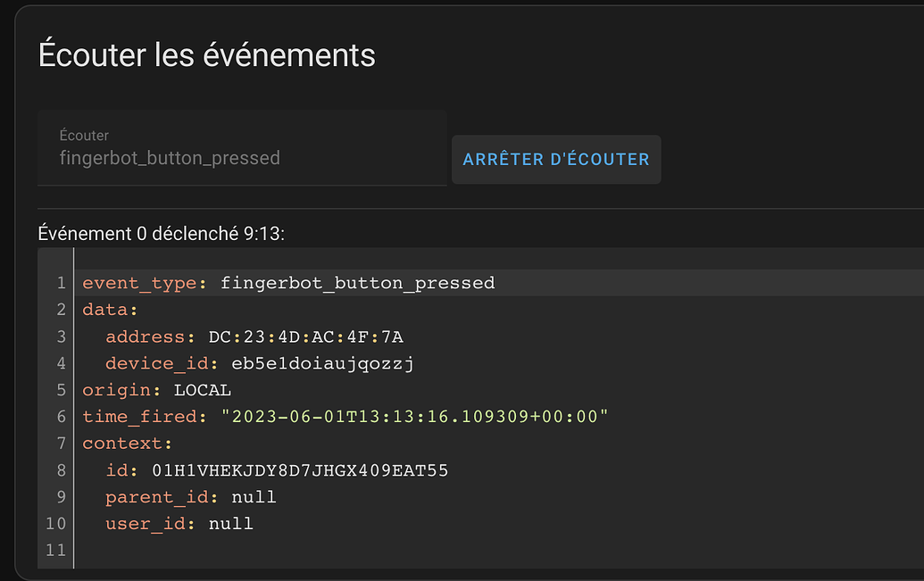This screenshot has height=581, width=924.
Task: Click inside the Écouter event type field
Action: 241,158
